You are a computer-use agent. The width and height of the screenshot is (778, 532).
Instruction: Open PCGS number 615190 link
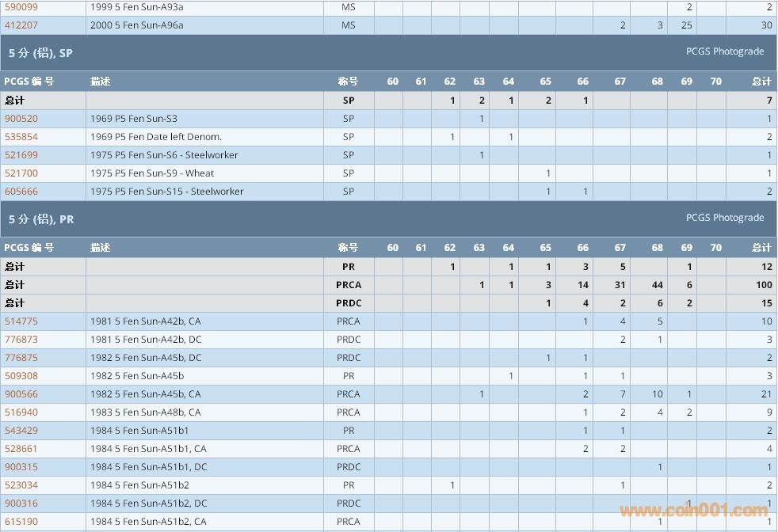[21, 522]
